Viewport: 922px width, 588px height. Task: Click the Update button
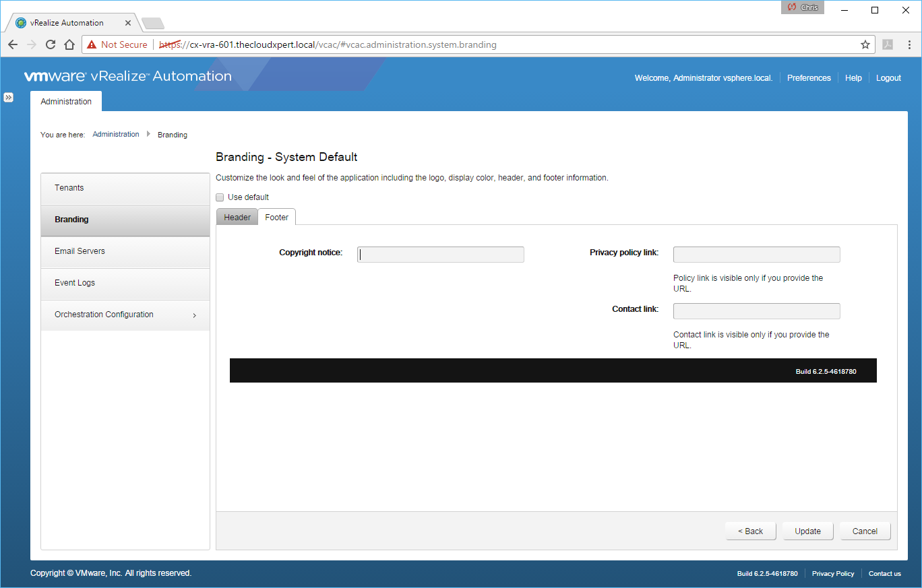click(807, 531)
